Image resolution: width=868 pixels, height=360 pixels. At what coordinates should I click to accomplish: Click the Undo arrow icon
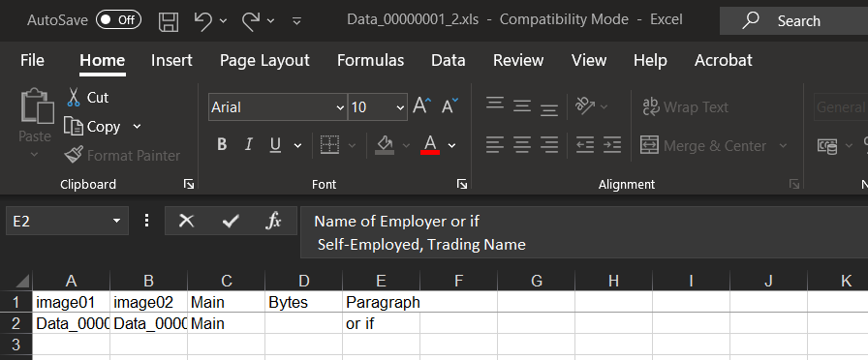(x=203, y=20)
